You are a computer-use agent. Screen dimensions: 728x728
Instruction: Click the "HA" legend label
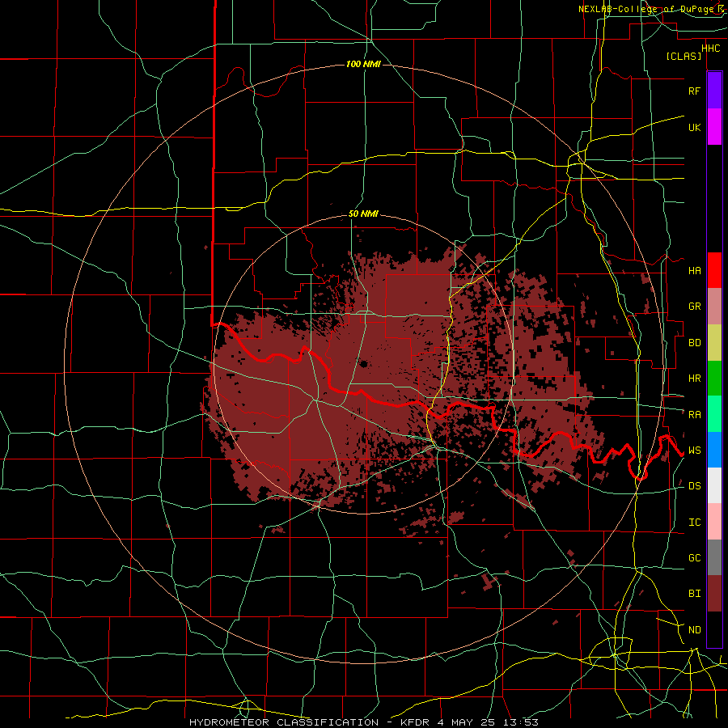(x=694, y=271)
